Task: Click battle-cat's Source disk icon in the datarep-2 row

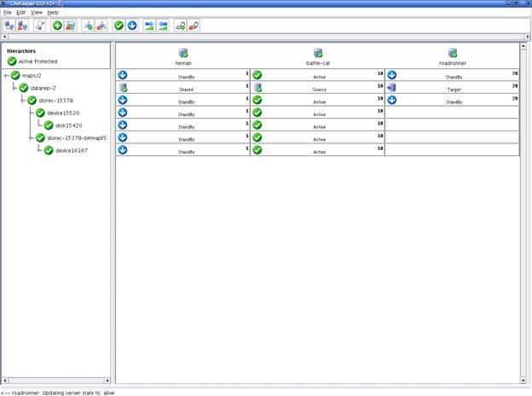Action: 257,88
